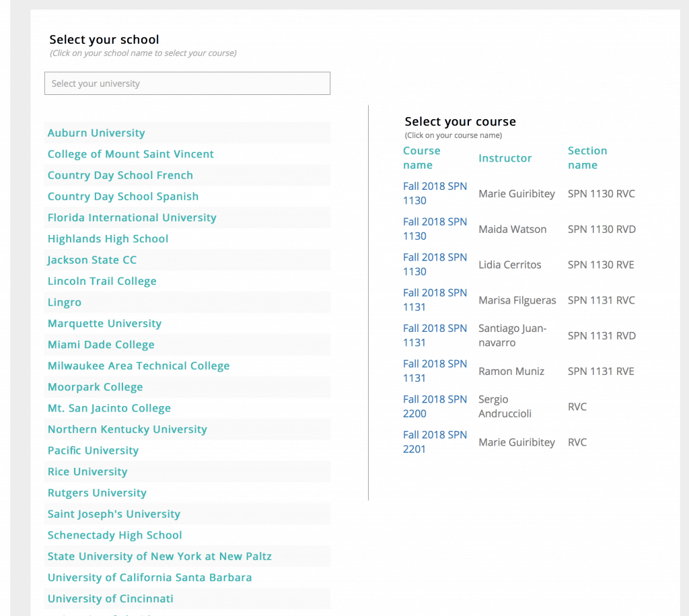
Task: Open Saint Joseph's University
Action: [x=114, y=514]
